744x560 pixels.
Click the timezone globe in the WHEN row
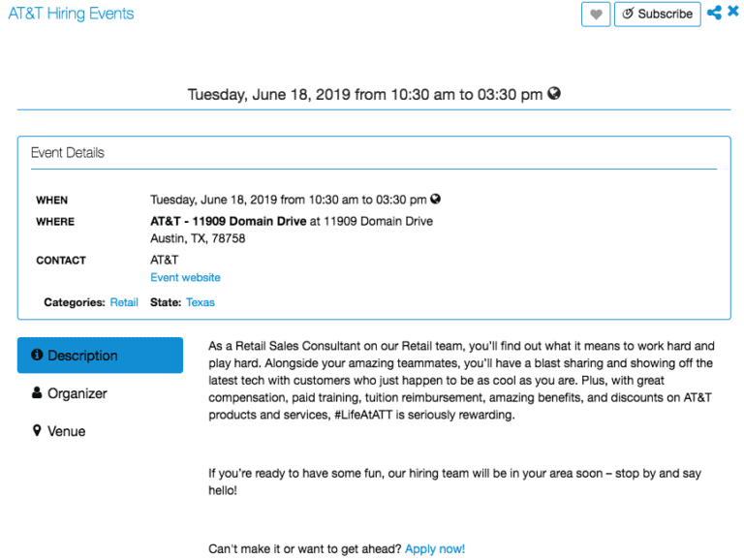click(435, 199)
